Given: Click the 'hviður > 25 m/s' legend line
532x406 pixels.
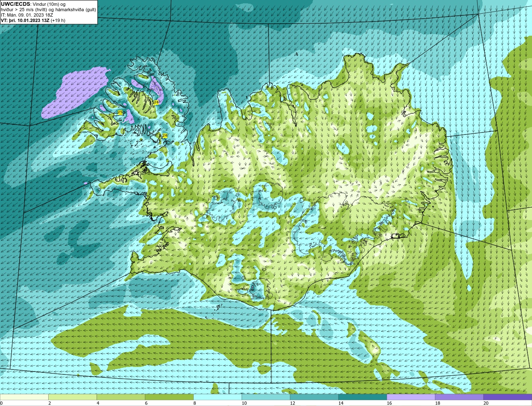Looking at the screenshot, I should click(48, 10).
